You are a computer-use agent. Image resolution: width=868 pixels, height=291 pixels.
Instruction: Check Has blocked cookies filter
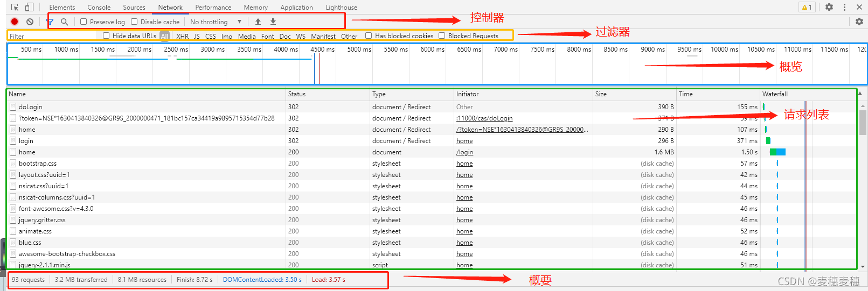tap(369, 36)
